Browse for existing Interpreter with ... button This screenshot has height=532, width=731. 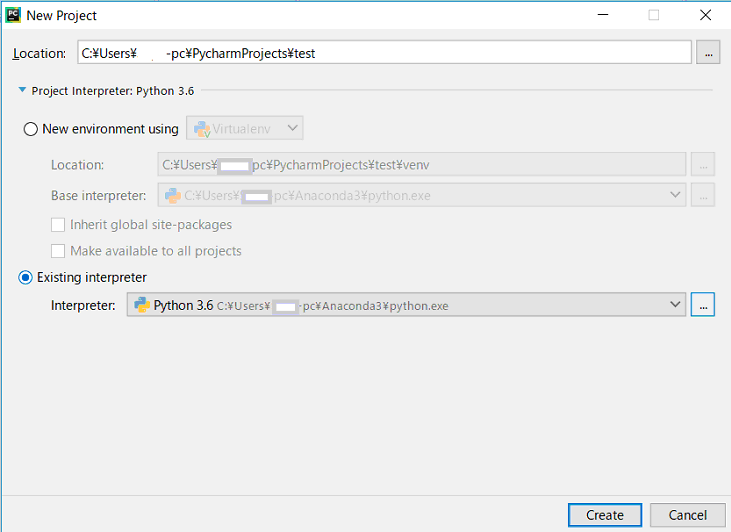[x=703, y=304]
